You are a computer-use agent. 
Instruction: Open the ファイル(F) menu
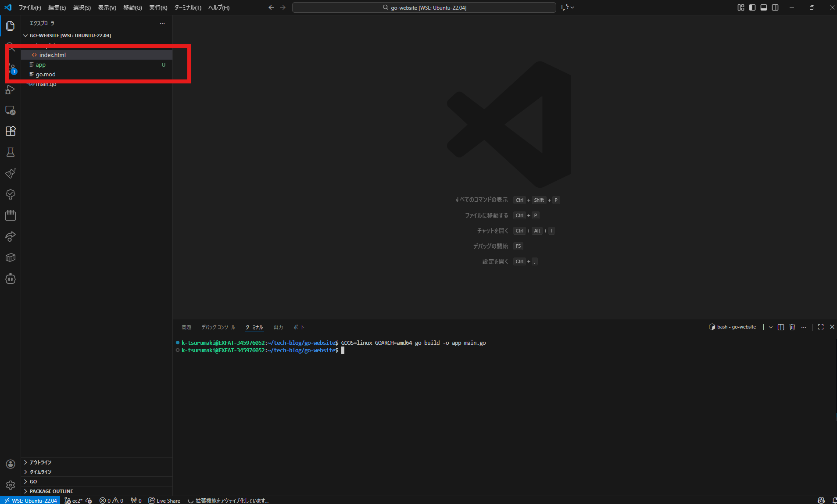point(30,7)
